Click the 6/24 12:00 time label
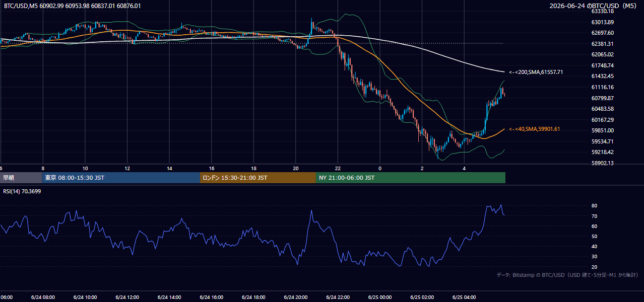644x302 pixels. pyautogui.click(x=127, y=297)
